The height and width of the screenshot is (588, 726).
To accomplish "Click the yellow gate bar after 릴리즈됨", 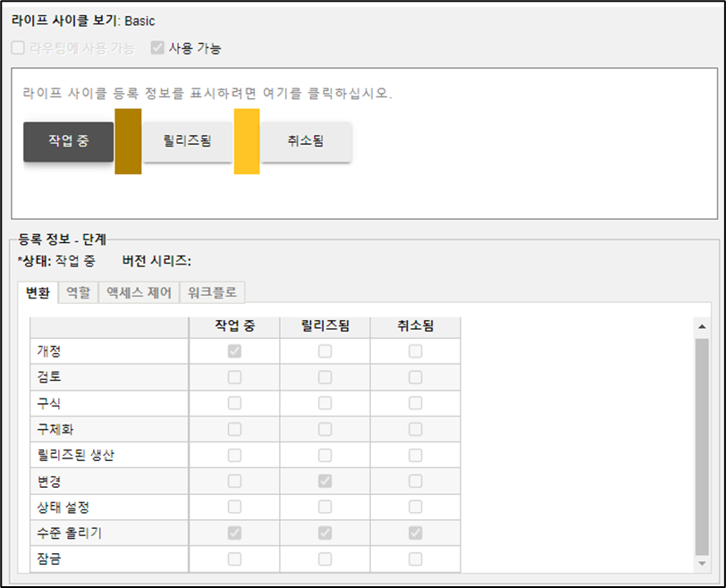I will (247, 141).
